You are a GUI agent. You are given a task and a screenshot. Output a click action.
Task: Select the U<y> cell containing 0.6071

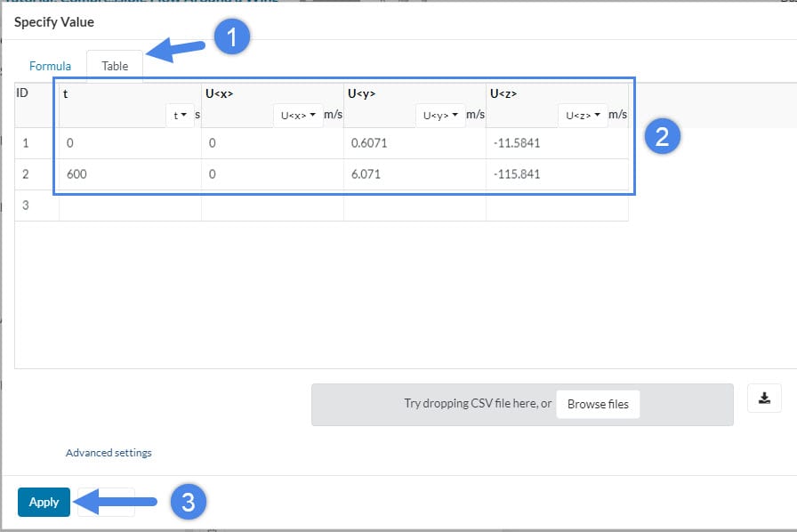(x=415, y=142)
